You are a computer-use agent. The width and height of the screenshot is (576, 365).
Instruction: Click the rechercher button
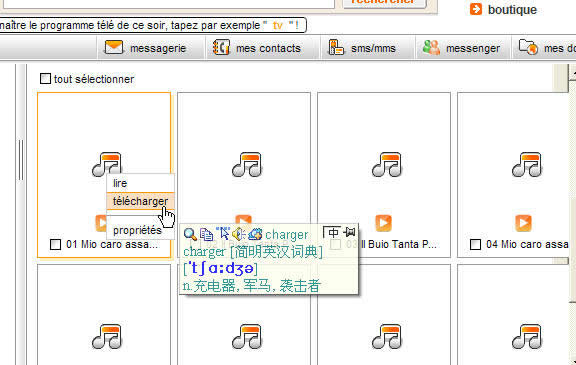[384, 2]
